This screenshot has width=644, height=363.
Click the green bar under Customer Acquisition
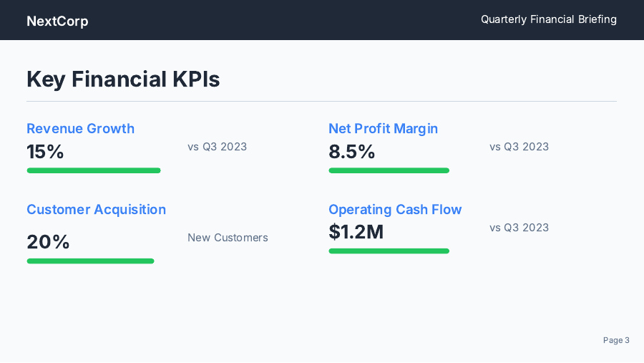point(90,261)
